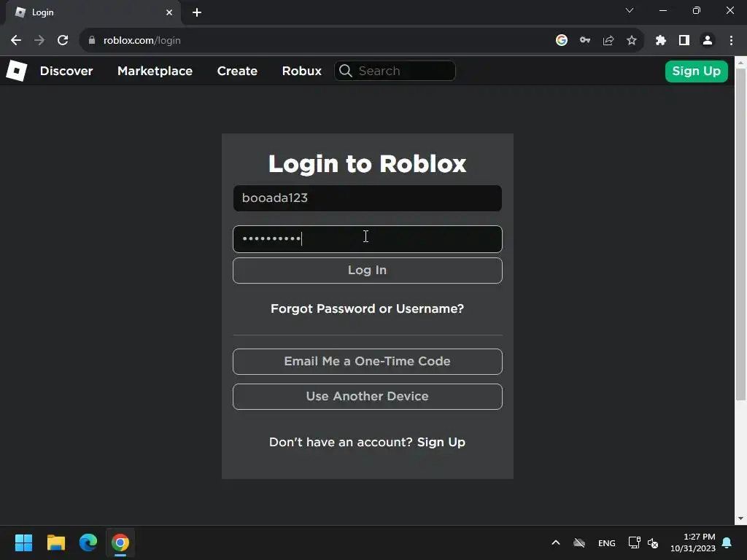Image resolution: width=747 pixels, height=560 pixels.
Task: Open Chrome three-dot menu
Action: (731, 41)
